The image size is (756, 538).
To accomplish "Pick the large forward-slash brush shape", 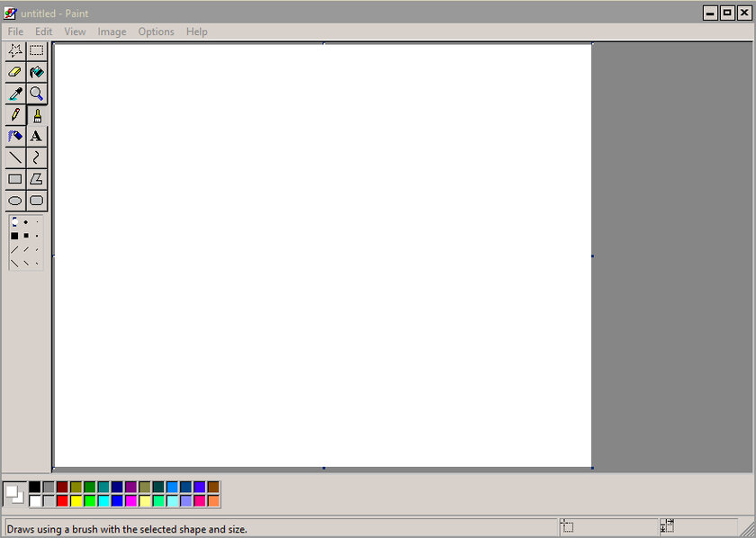I will (x=14, y=250).
